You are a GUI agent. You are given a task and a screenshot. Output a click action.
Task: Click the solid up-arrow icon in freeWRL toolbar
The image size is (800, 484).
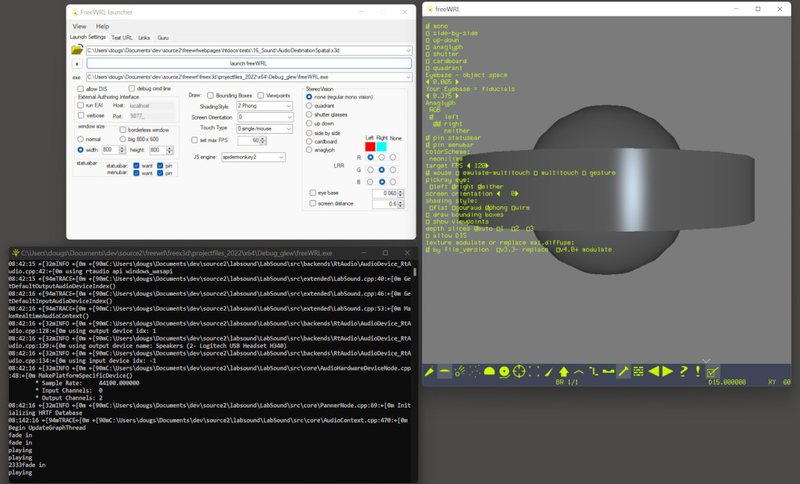click(x=564, y=372)
